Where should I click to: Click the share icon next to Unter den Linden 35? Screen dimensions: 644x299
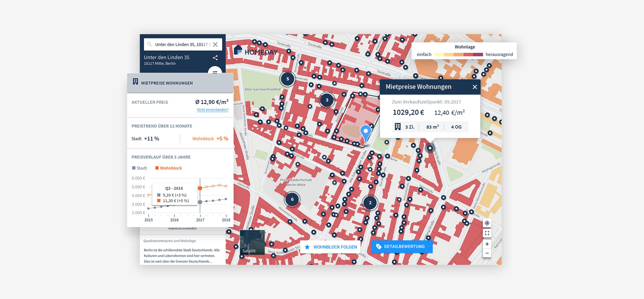215,58
